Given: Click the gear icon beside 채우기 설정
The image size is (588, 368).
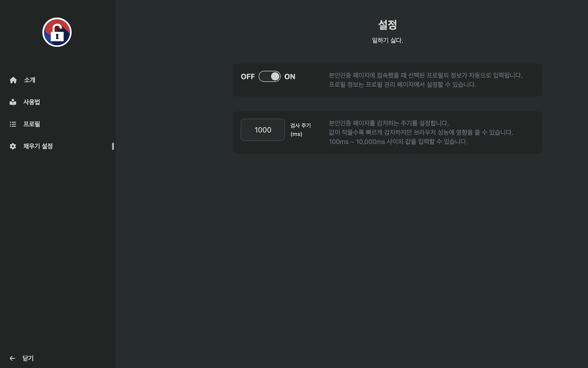Looking at the screenshot, I should point(13,146).
